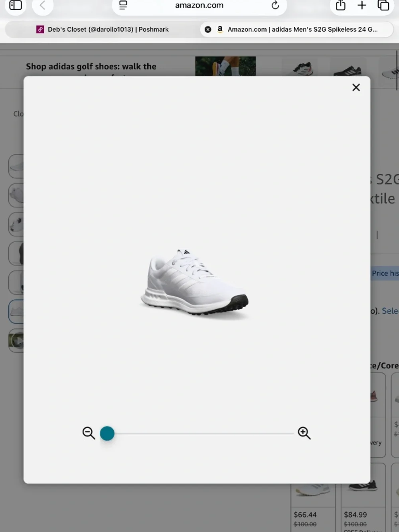Open the page menu icon in the address bar

tap(123, 5)
